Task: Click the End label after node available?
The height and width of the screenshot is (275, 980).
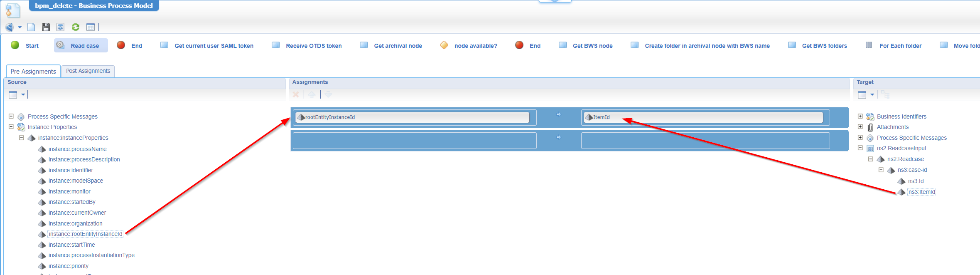Action: click(x=535, y=46)
